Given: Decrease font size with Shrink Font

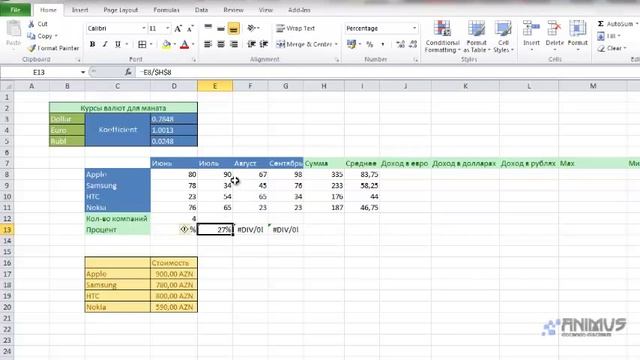Looking at the screenshot, I should point(190,29).
